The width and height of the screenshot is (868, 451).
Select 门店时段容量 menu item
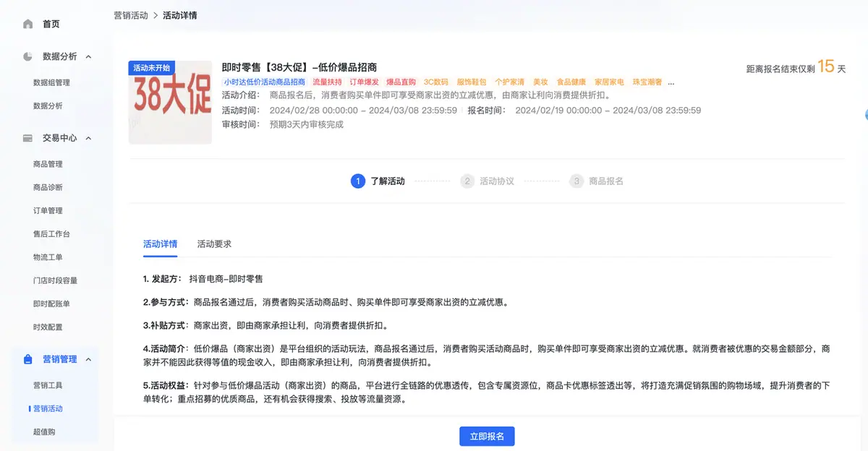point(55,280)
